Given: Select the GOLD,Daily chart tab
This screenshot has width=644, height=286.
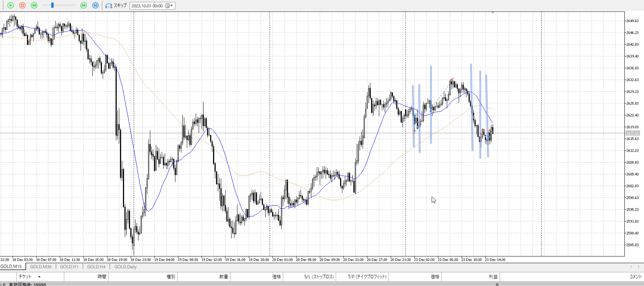Looking at the screenshot, I should click(125, 267).
